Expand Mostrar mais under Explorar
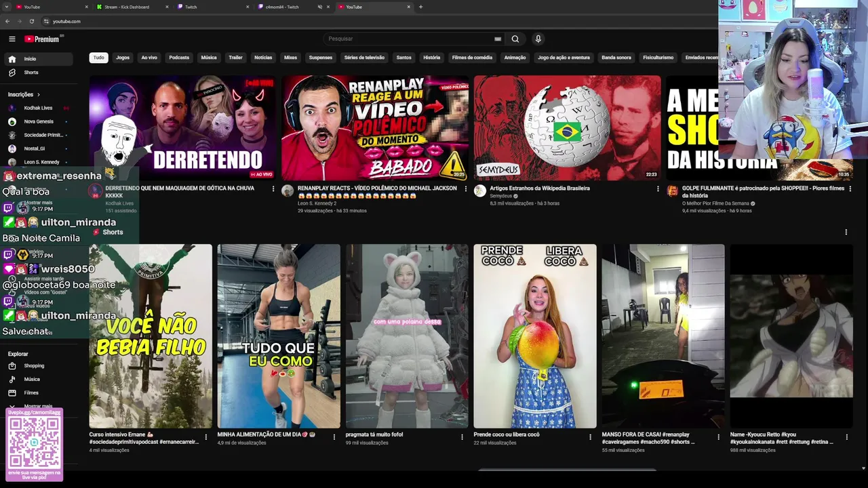Viewport: 868px width, 488px height. [x=38, y=407]
